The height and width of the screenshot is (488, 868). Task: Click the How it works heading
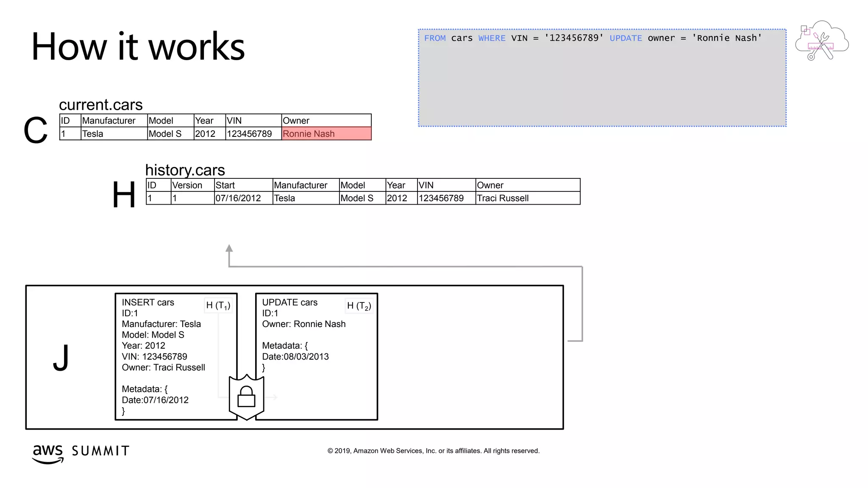(138, 47)
